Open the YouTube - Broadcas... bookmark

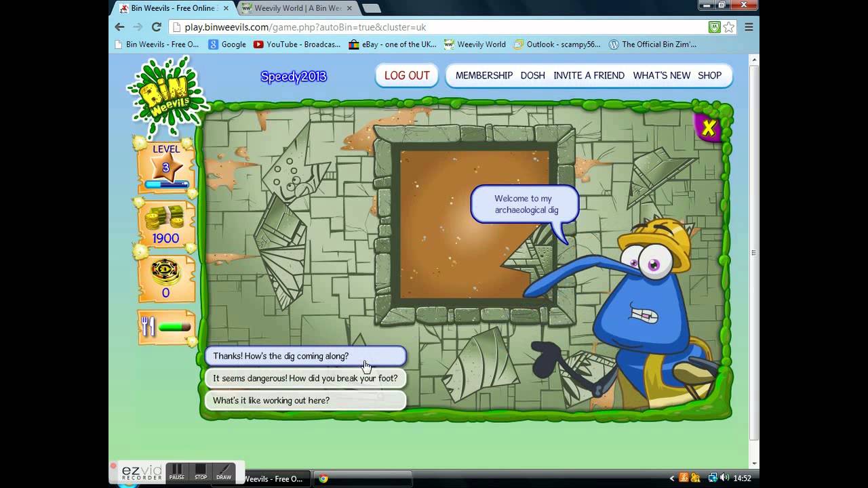coord(297,45)
